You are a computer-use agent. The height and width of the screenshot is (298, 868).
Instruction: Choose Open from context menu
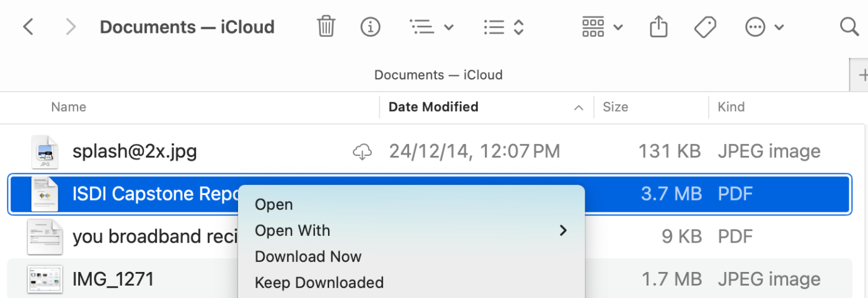tap(274, 204)
